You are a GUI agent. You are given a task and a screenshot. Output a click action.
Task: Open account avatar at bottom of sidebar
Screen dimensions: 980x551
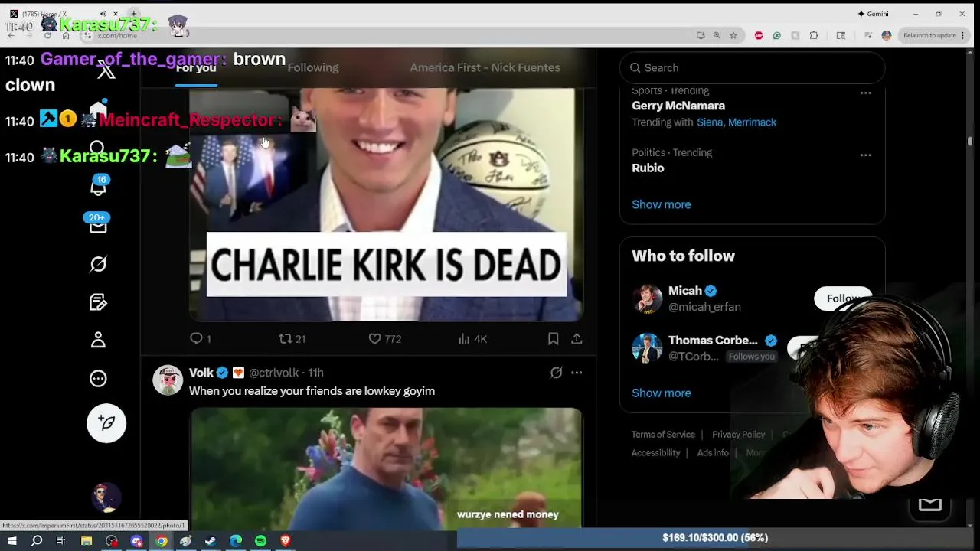[106, 497]
